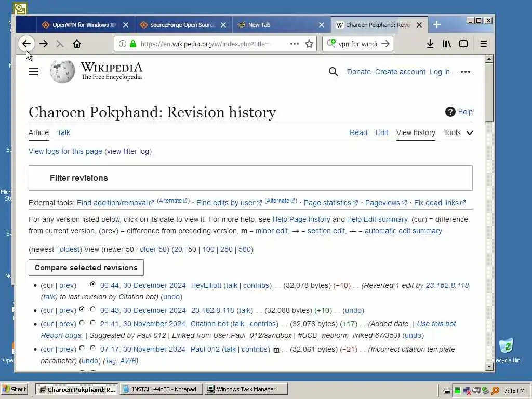Open View logs for this page link
The width and height of the screenshot is (532, 399).
[x=65, y=151]
